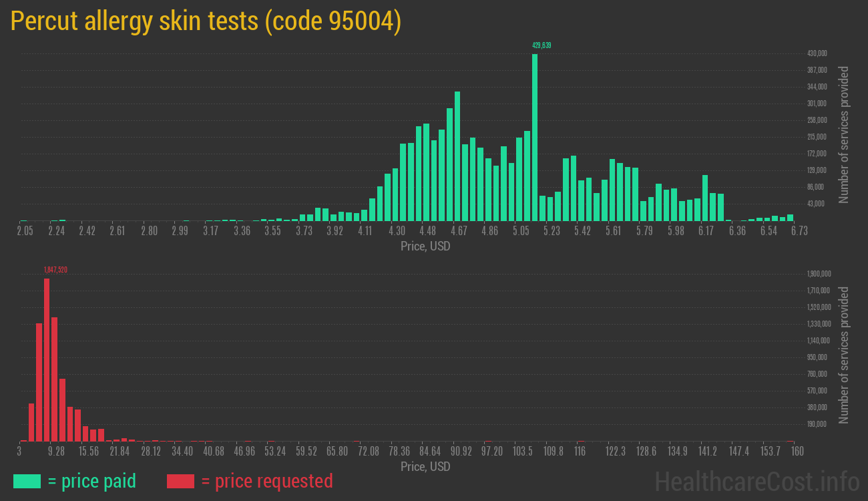Click the 2.05 tick on the top x-axis
The width and height of the screenshot is (868, 501).
click(x=25, y=231)
